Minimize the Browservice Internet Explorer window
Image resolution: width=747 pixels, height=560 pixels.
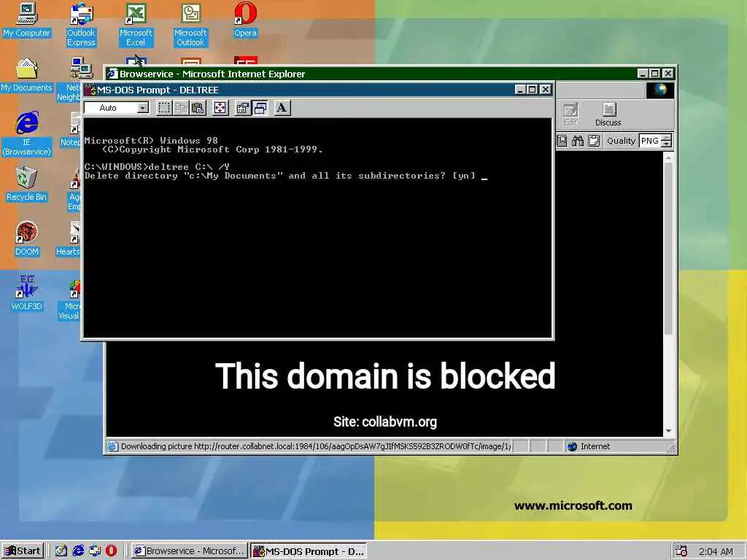(643, 74)
